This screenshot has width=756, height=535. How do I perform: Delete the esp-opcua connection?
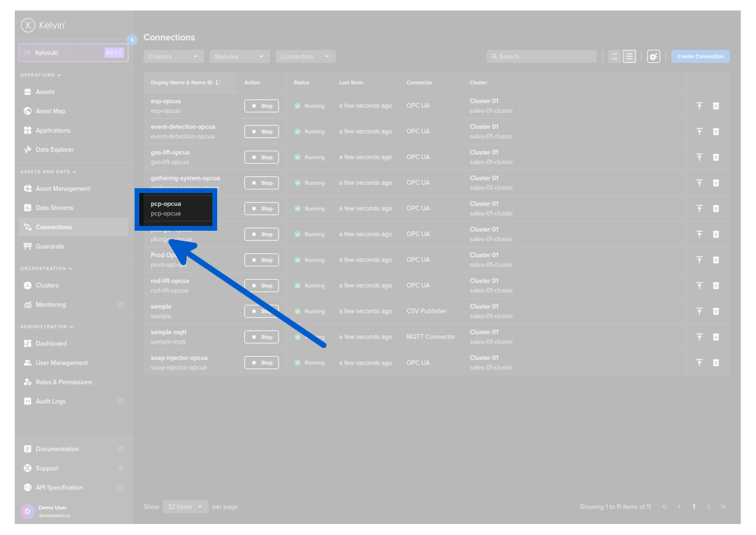coord(715,106)
